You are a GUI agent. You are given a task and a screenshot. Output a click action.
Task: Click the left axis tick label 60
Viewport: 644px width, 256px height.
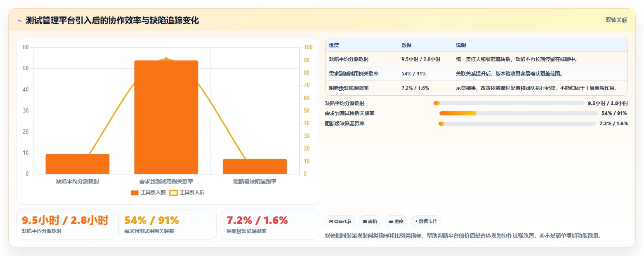[x=26, y=47]
